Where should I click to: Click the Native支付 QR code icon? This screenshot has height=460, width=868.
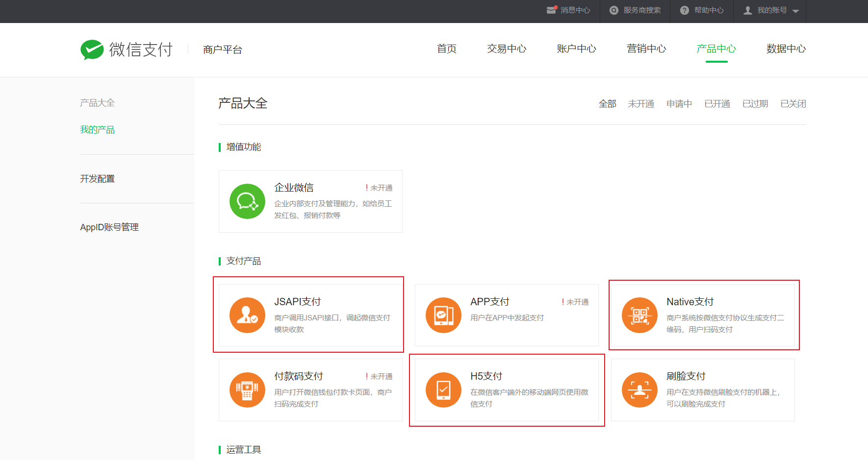click(x=639, y=315)
